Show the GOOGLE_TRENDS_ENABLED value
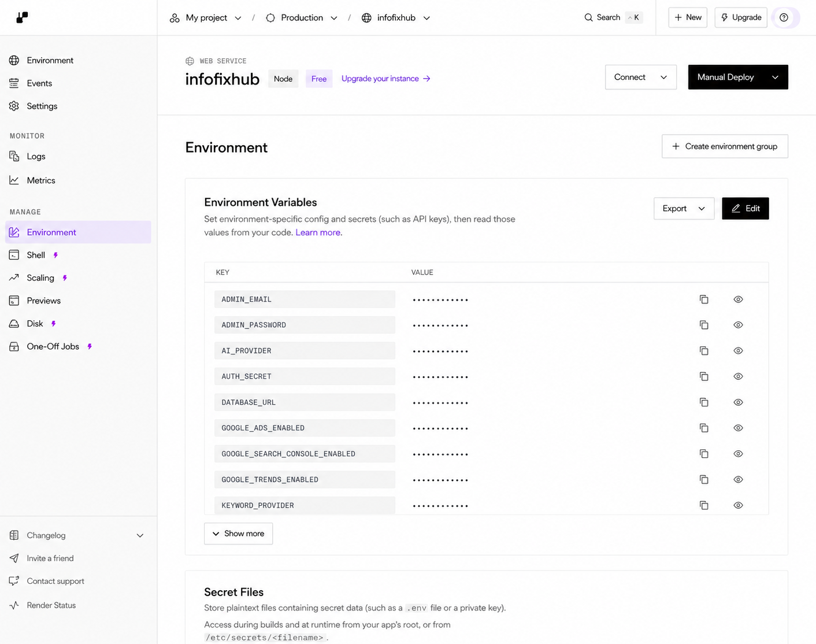The width and height of the screenshot is (816, 644). pyautogui.click(x=738, y=479)
